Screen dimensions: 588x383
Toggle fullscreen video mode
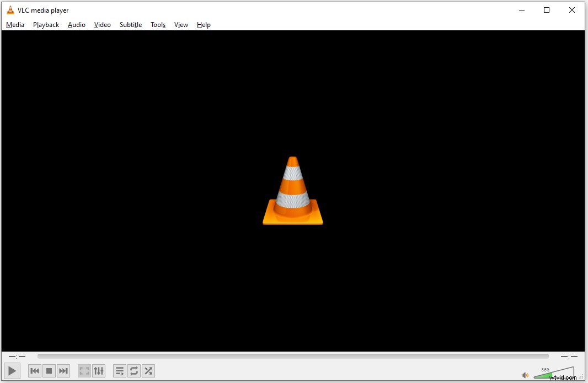84,371
